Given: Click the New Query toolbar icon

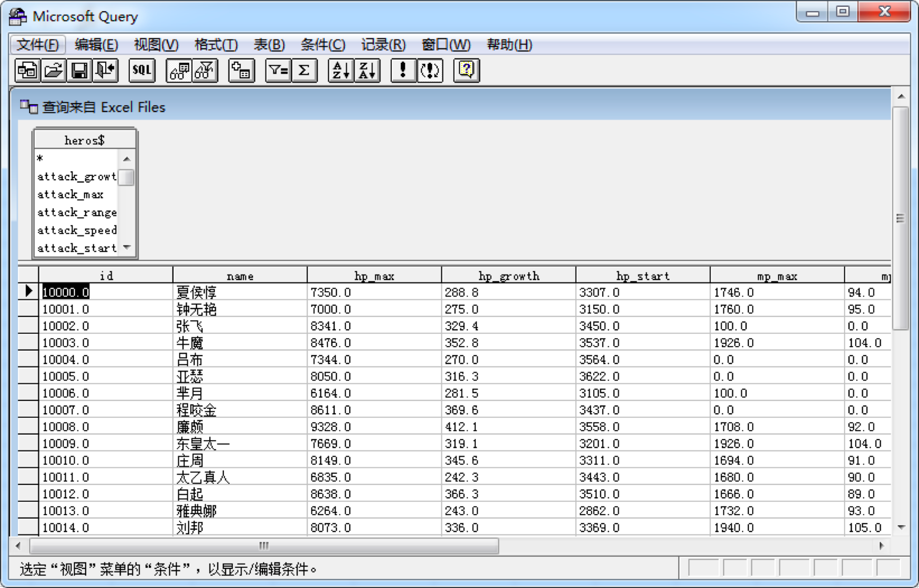Looking at the screenshot, I should (27, 70).
